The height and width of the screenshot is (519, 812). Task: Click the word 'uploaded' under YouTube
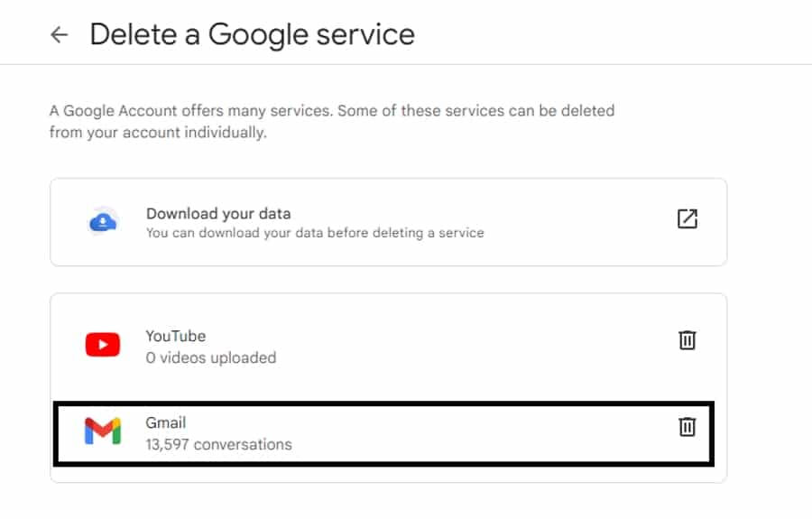(244, 357)
